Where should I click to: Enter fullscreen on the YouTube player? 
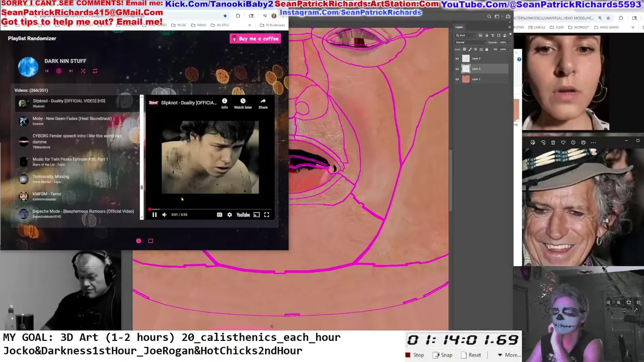(267, 215)
